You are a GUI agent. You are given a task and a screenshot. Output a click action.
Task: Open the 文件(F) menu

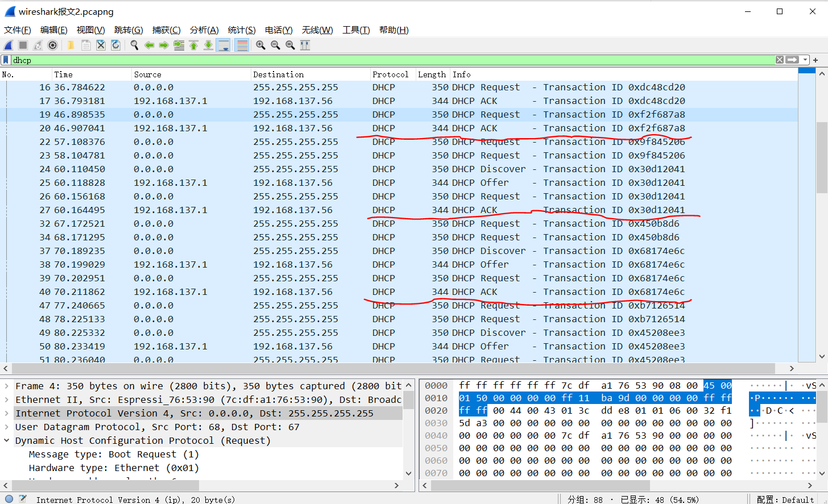(x=18, y=30)
